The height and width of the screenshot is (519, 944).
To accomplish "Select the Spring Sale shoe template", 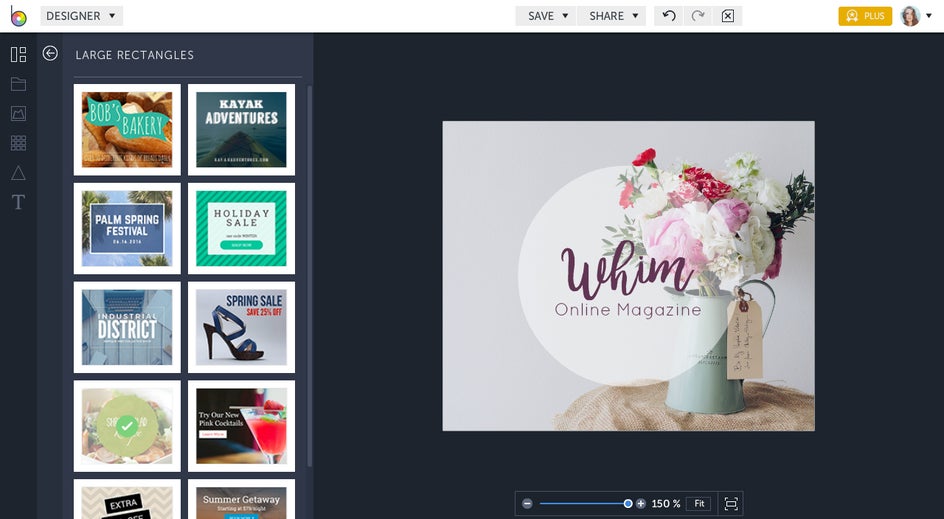I will tap(241, 328).
